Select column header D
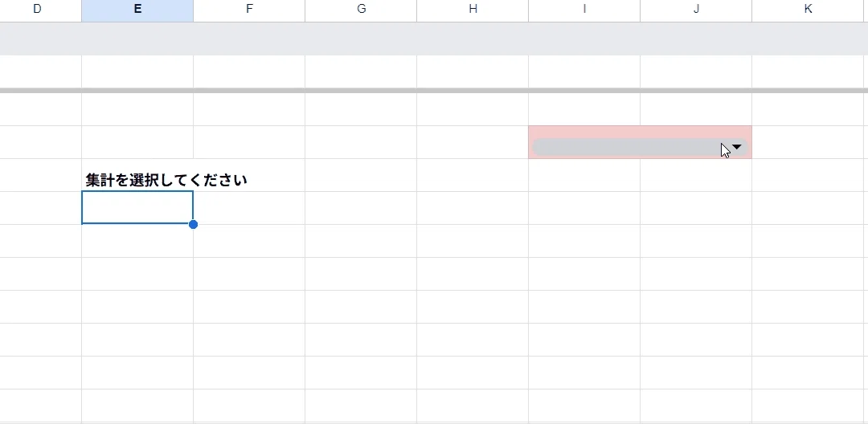The width and height of the screenshot is (868, 424). point(37,8)
